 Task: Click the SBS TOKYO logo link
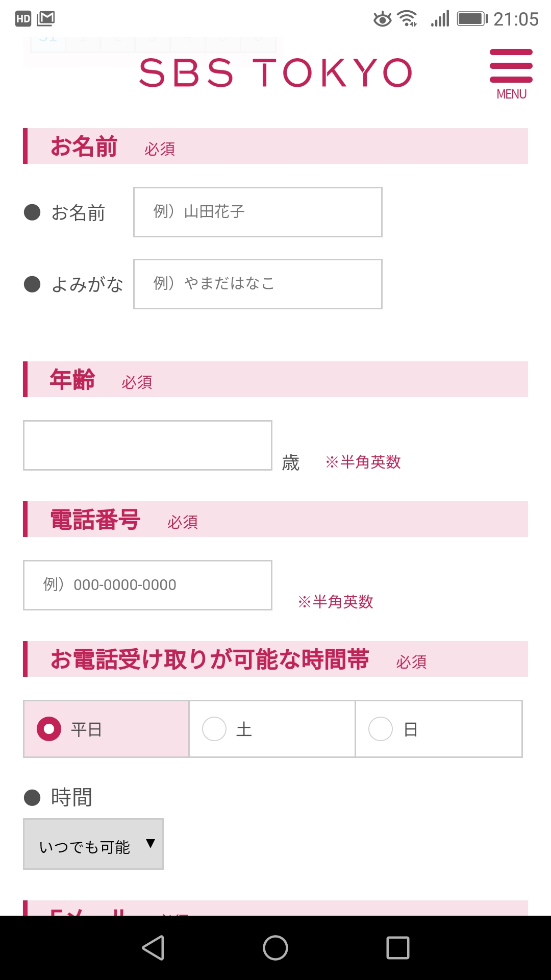275,72
